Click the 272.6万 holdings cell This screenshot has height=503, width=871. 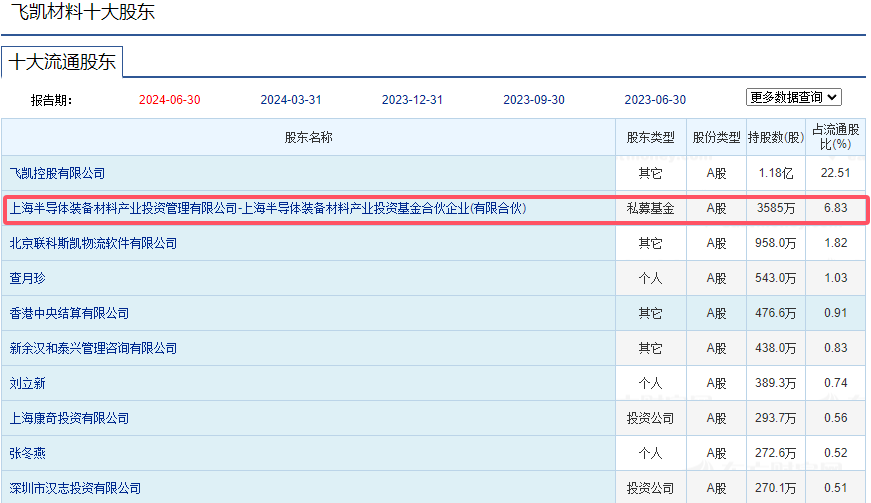775,453
